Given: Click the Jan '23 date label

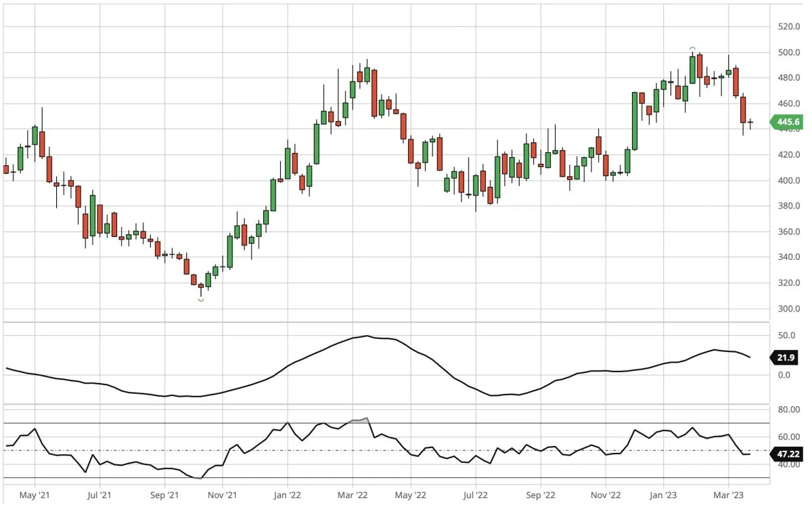Looking at the screenshot, I should click(662, 495).
